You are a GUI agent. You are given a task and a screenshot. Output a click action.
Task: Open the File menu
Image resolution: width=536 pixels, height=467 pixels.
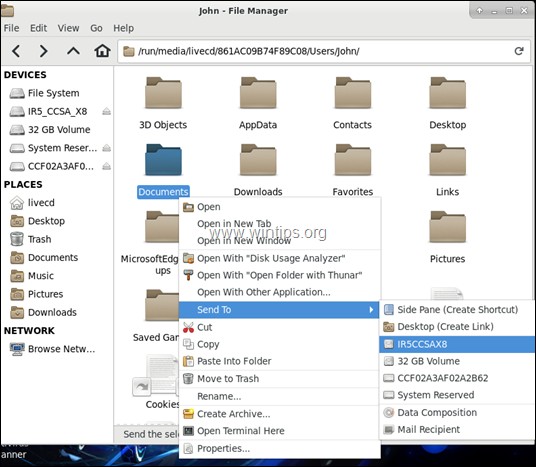(x=12, y=28)
